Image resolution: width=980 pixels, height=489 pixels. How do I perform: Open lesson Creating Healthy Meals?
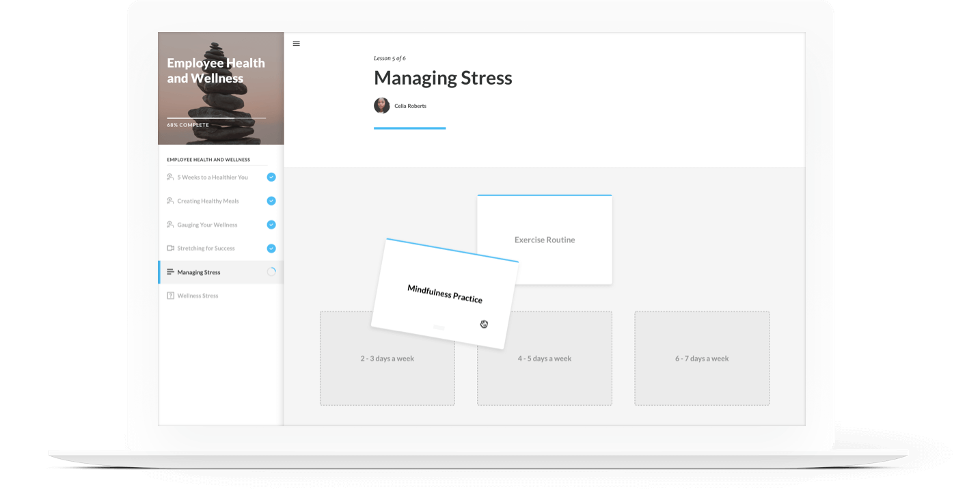tap(221, 201)
